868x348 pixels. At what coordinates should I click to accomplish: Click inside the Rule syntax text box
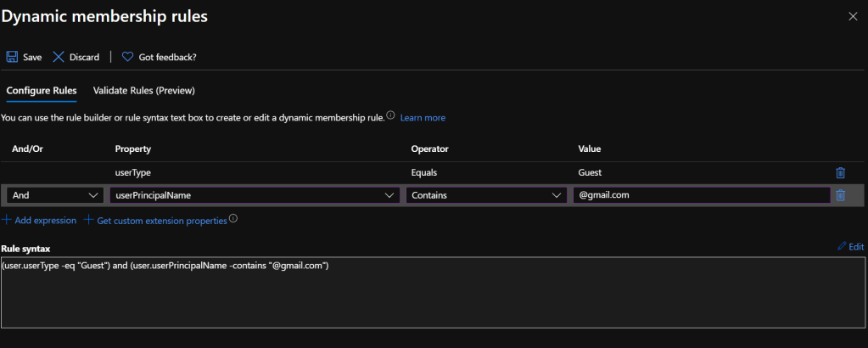point(433,293)
